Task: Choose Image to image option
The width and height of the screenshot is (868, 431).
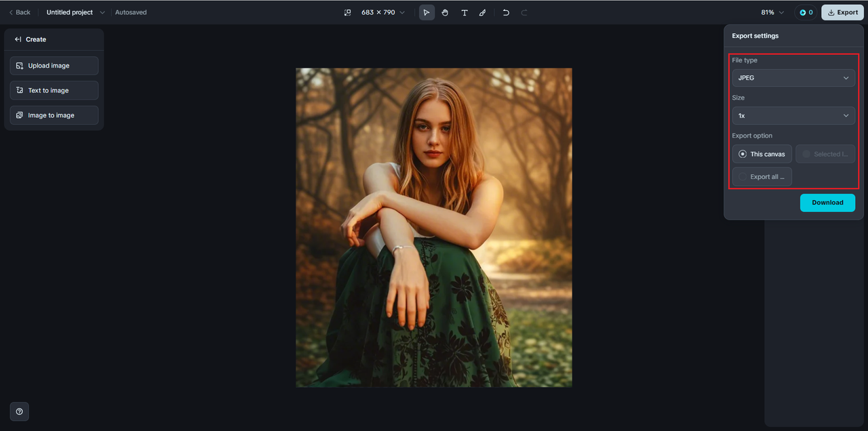Action: [54, 115]
